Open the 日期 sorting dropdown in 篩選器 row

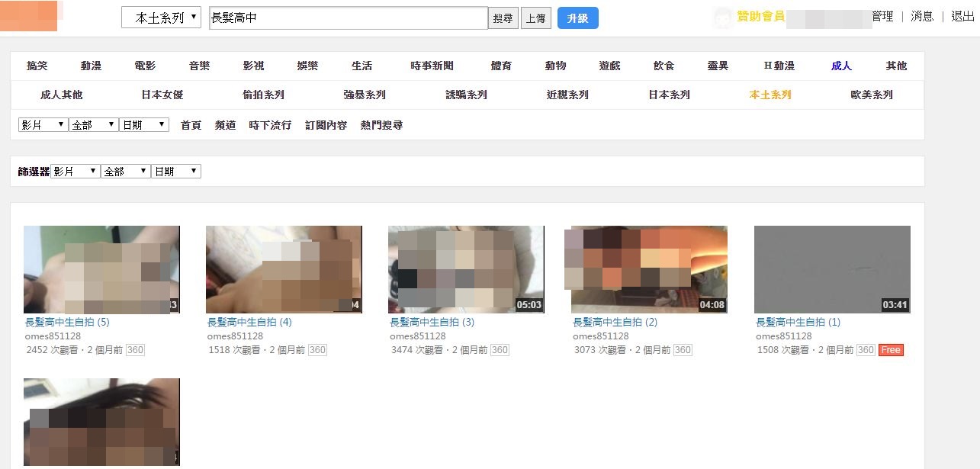[176, 171]
